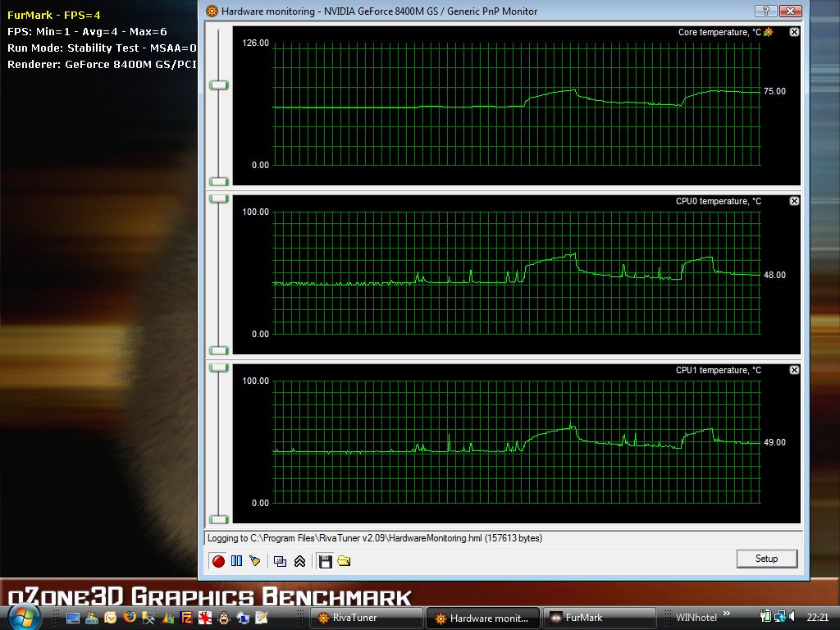Click the lower slider thumb of CPU0 graph
This screenshot has width=840, height=630.
coord(218,351)
